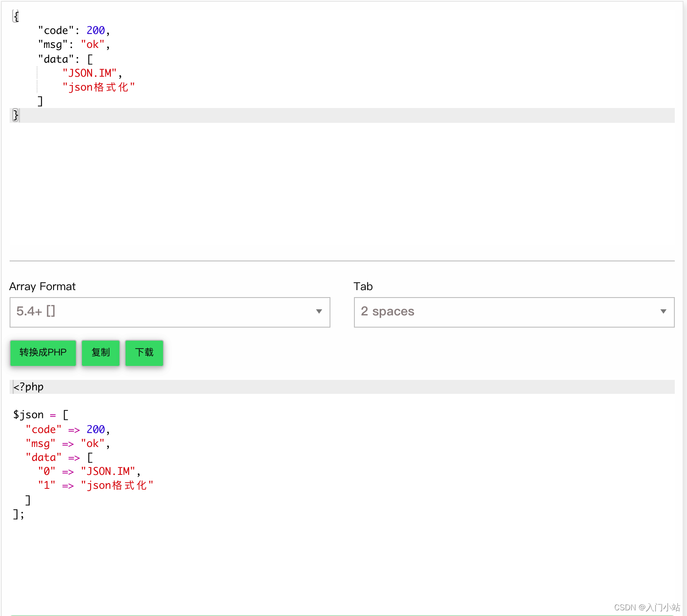
Task: Click the Array Format label
Action: 42,286
